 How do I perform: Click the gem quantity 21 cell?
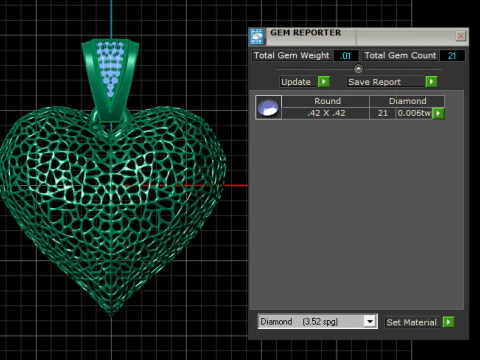382,113
